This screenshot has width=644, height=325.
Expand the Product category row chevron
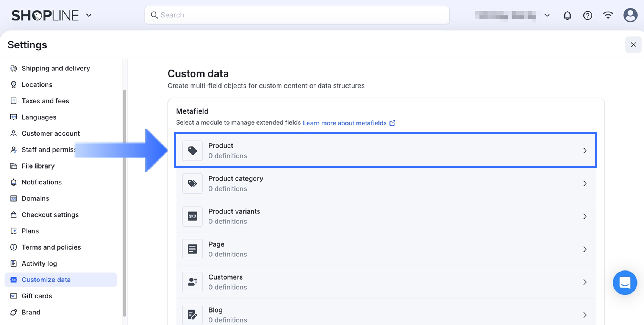tap(585, 184)
